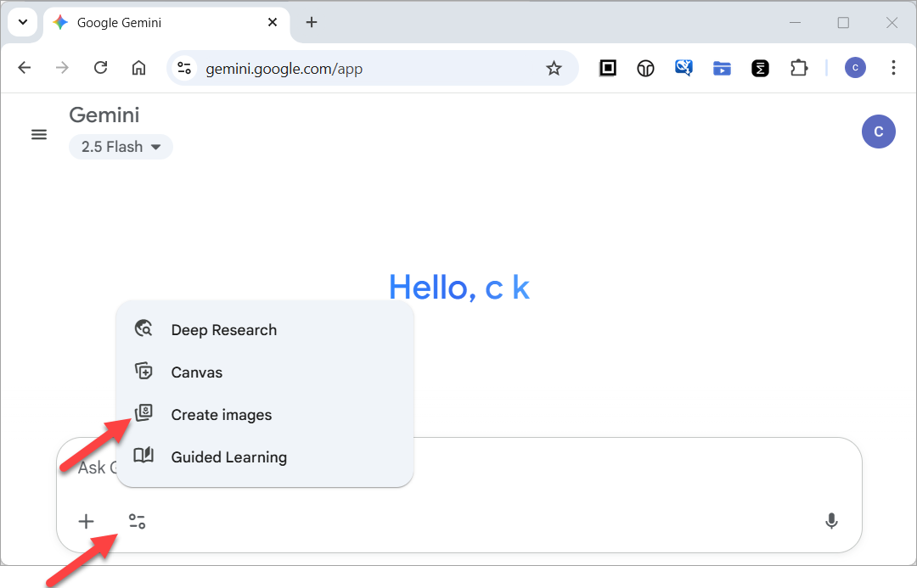917x588 pixels.
Task: Click the Canvas icon in the tools menu
Action: 143,372
